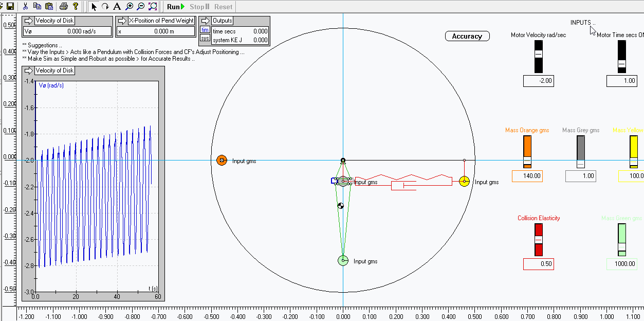Click the Vø 0.000 rad/s readout

point(67,31)
